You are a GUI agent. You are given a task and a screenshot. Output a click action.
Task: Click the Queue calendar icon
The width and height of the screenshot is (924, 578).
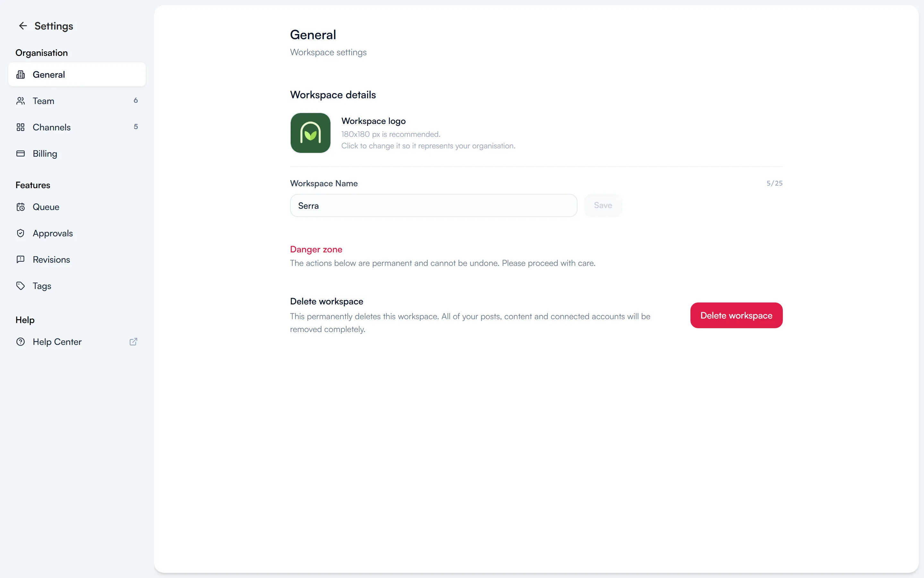click(21, 207)
